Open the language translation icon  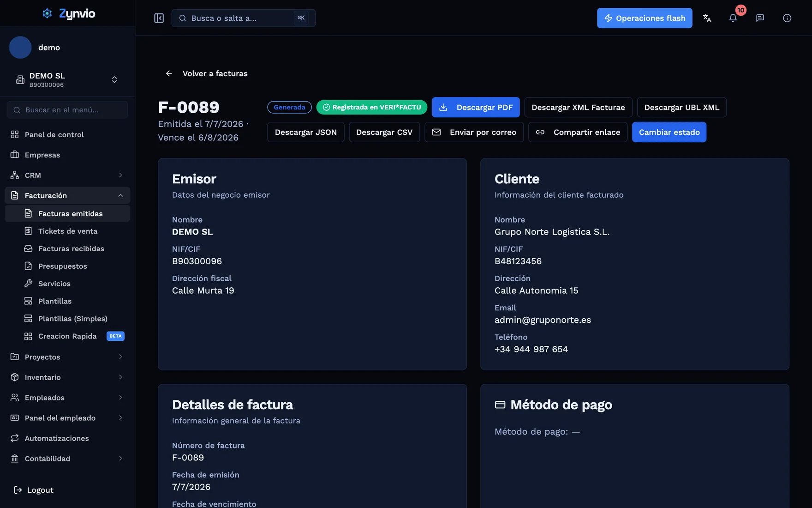[x=707, y=18]
